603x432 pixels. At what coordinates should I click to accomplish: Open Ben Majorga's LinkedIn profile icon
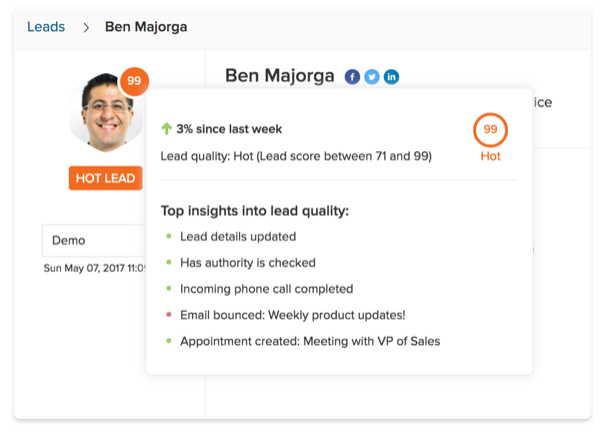point(391,77)
